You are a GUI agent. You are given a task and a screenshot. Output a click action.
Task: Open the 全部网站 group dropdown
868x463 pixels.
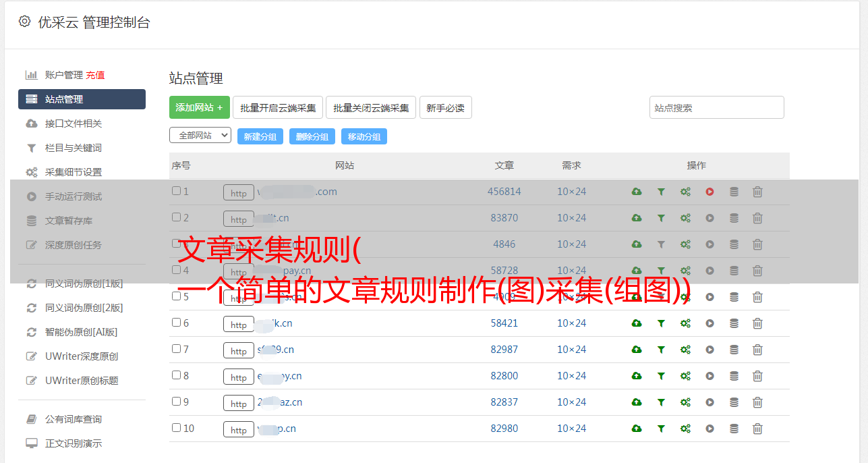click(200, 136)
